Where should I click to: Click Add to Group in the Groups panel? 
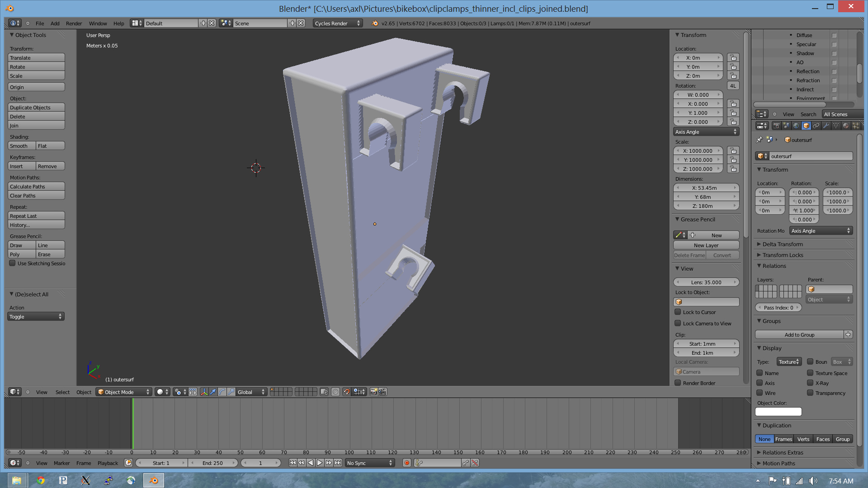pos(801,334)
